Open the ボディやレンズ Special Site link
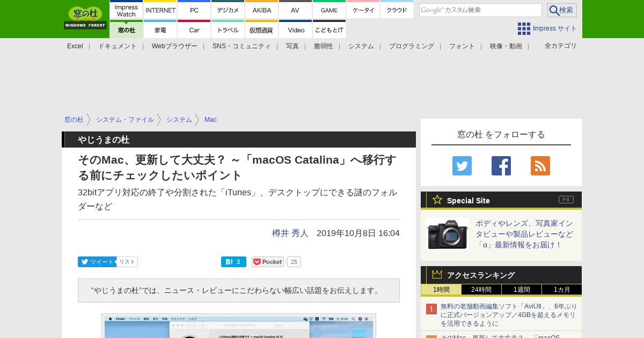The image size is (644, 338). [x=524, y=234]
